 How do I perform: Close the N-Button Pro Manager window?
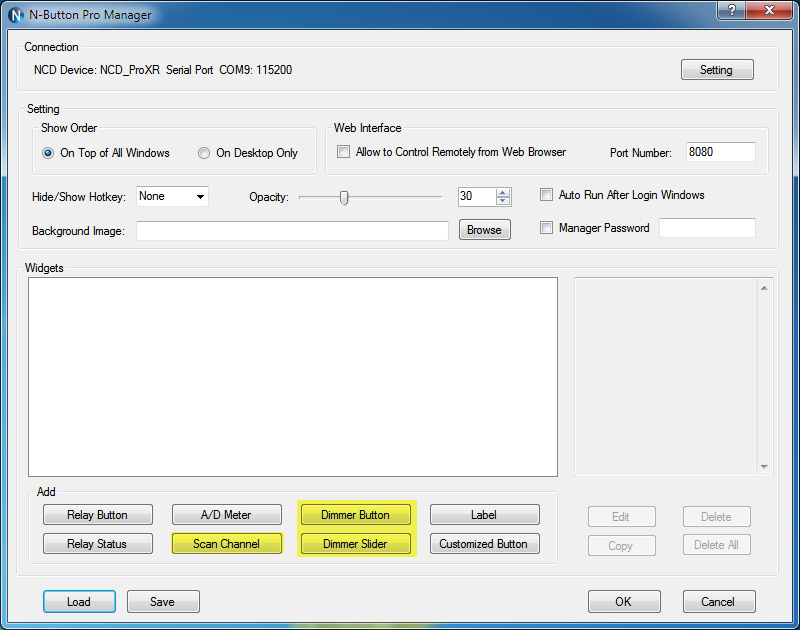[x=769, y=10]
